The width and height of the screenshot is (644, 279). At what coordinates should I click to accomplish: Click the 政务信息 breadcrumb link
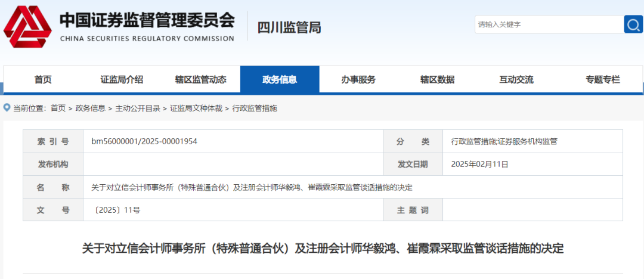[91, 108]
